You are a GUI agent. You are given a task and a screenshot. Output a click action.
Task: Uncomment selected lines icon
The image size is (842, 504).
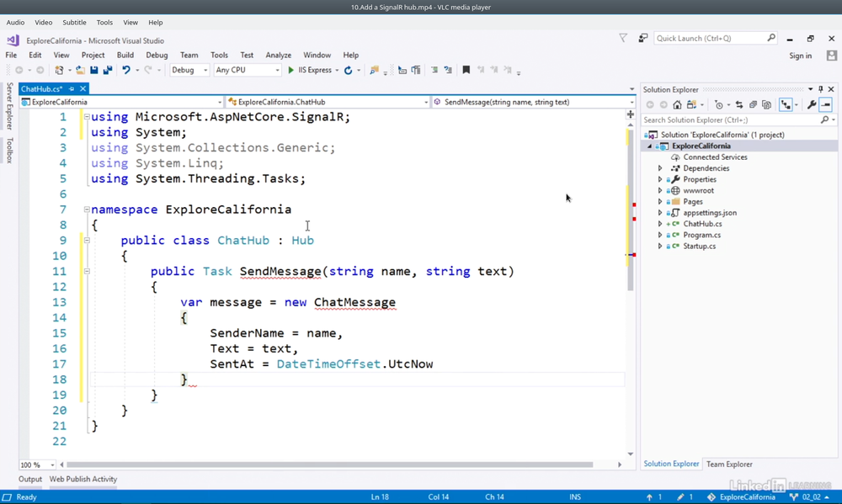(x=448, y=71)
